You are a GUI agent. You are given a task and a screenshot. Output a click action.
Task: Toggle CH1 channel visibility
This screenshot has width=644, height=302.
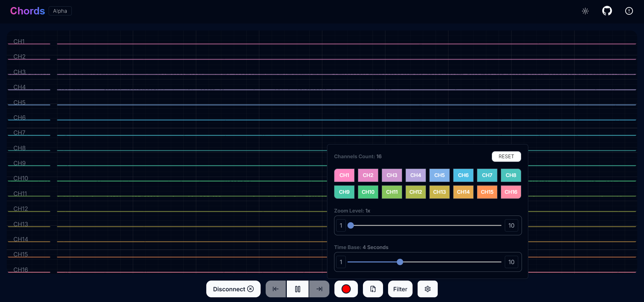(x=344, y=175)
